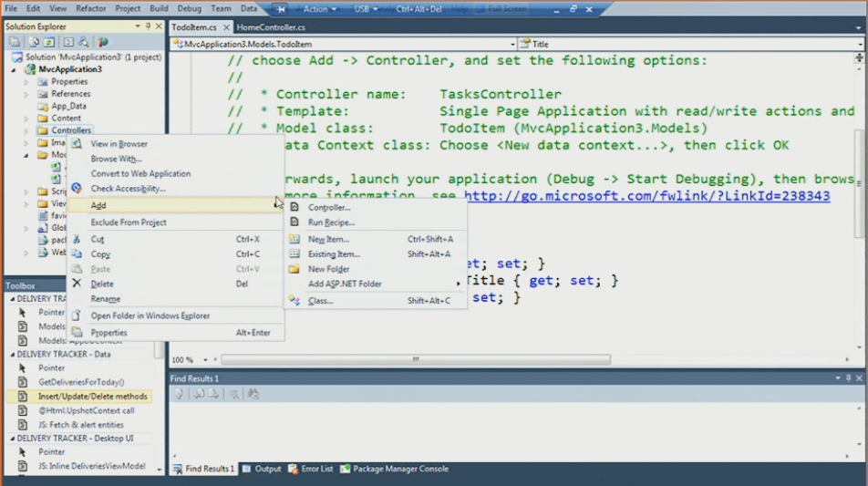Viewport: 868px width, 486px height.
Task: Select the App_Data folder
Action: click(68, 107)
